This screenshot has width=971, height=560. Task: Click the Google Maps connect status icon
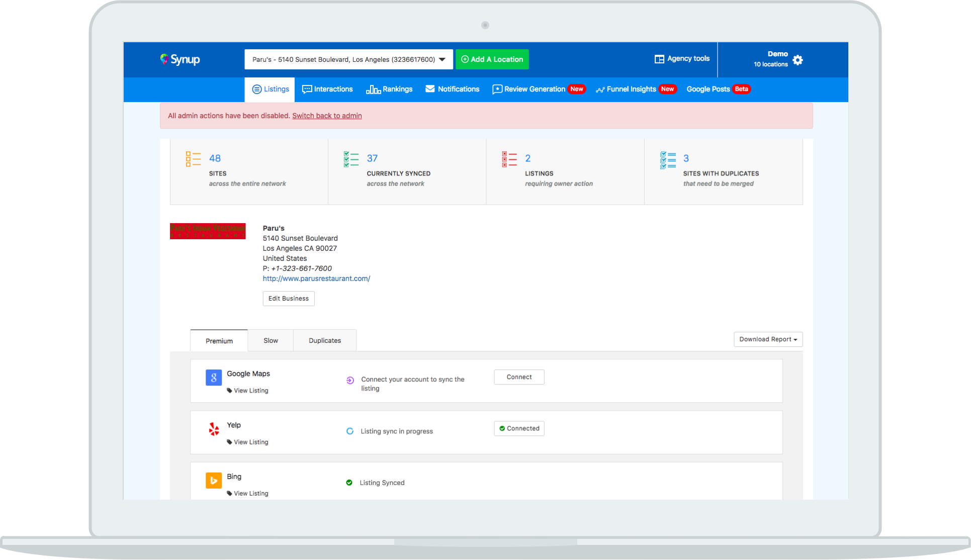pos(350,381)
